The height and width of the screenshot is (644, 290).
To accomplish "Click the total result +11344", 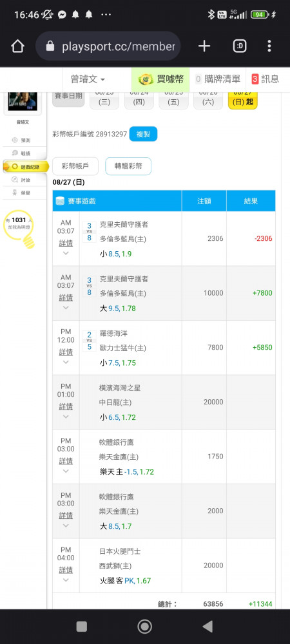I will point(260,604).
